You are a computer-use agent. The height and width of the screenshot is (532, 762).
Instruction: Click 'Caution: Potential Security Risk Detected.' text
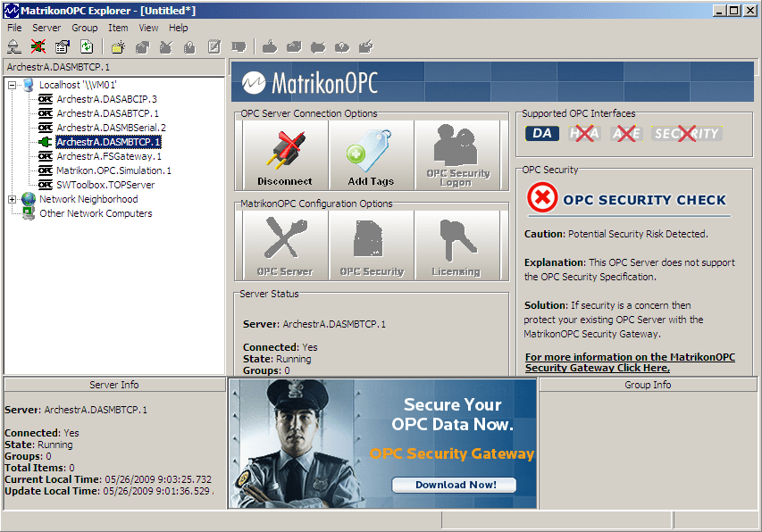pos(616,234)
